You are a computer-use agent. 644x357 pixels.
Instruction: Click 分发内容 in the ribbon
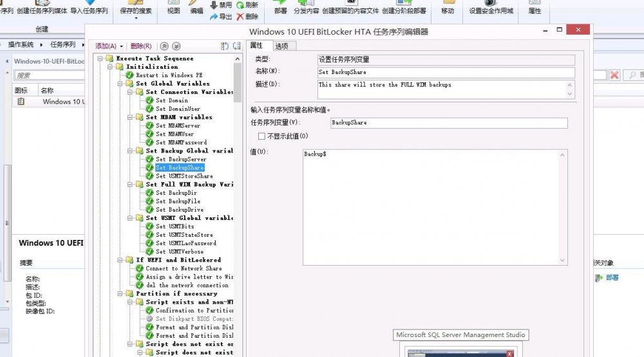(307, 11)
